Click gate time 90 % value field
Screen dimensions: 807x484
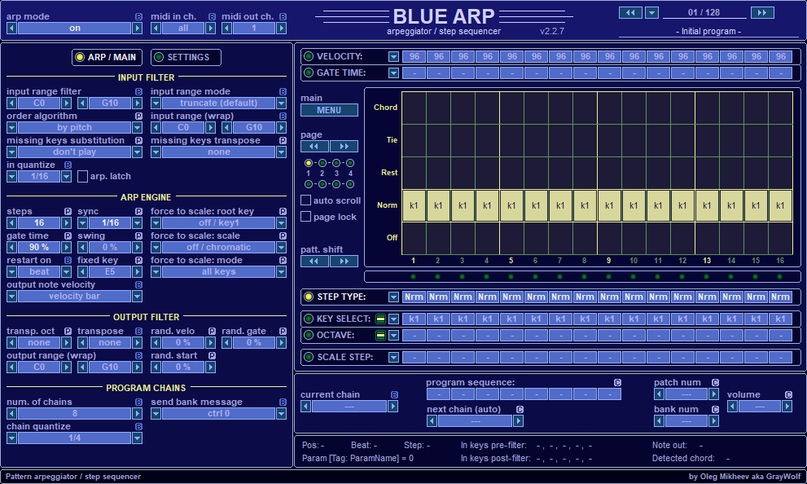click(x=39, y=247)
